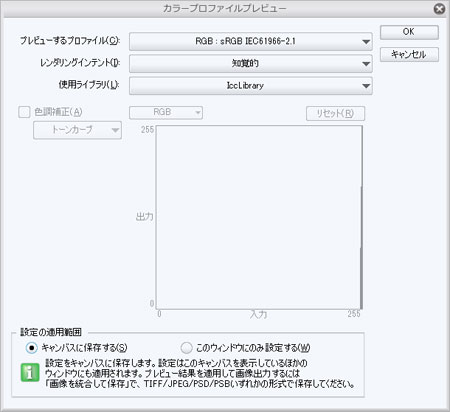Image resolution: width=450 pixels, height=412 pixels.
Task: Open the IccLibrary library dropdown
Action: pyautogui.click(x=251, y=86)
